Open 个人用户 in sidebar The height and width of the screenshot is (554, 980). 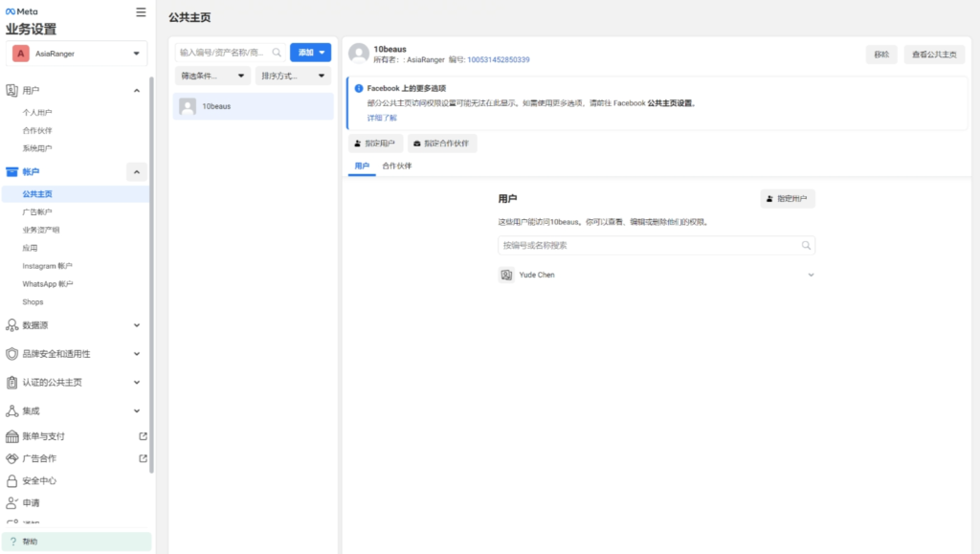[x=37, y=112]
